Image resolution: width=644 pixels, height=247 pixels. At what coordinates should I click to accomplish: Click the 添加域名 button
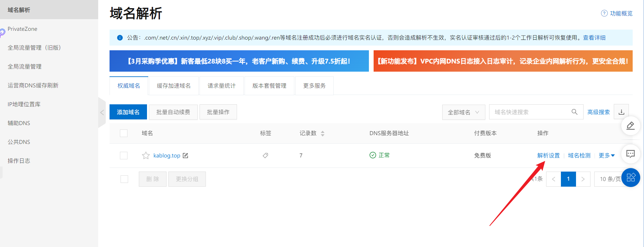(128, 112)
